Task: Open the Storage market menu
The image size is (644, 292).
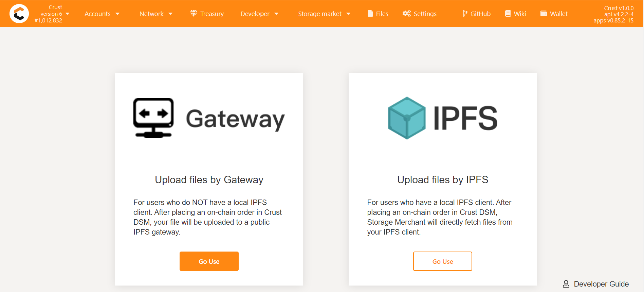Action: [x=324, y=14]
